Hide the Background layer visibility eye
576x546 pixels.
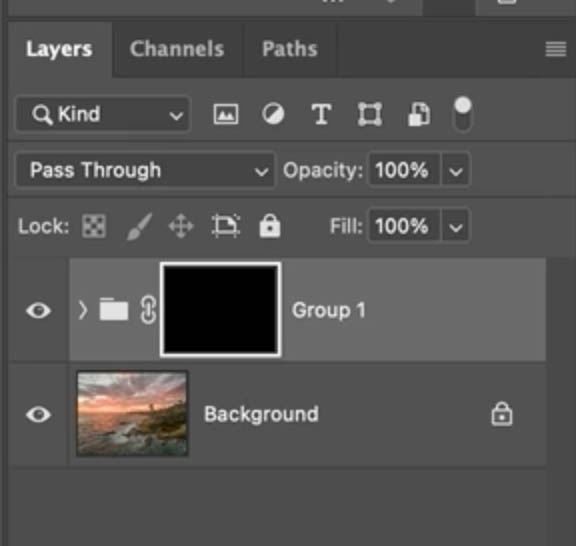[x=38, y=414]
